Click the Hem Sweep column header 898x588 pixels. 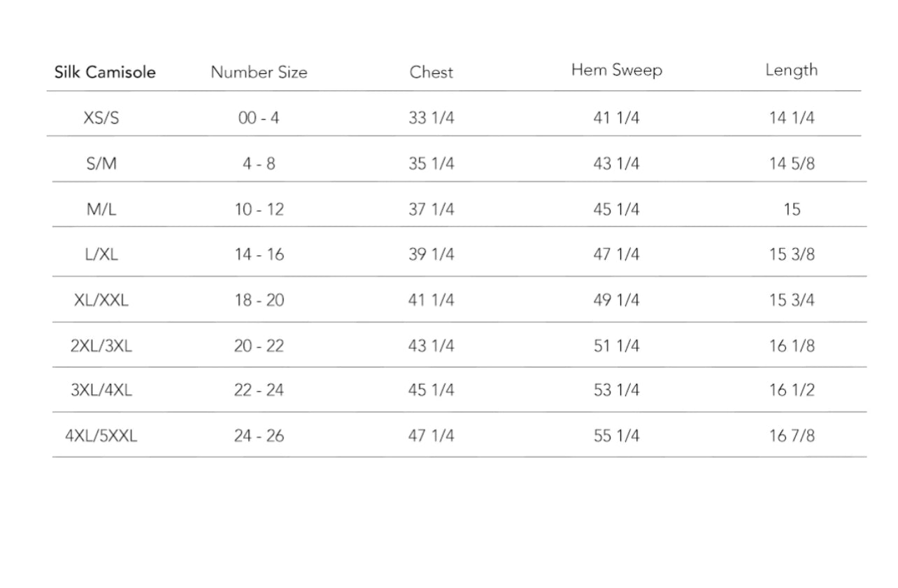pyautogui.click(x=616, y=71)
